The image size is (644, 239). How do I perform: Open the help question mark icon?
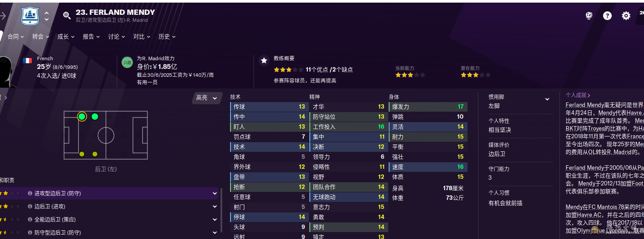607,16
